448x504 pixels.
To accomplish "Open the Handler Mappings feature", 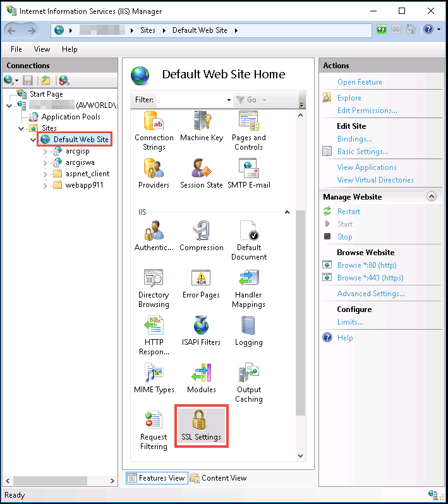I will (x=248, y=289).
